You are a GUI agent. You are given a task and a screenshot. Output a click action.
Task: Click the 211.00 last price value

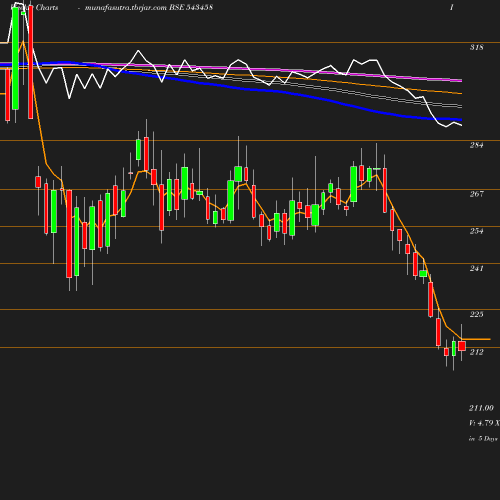(481, 408)
